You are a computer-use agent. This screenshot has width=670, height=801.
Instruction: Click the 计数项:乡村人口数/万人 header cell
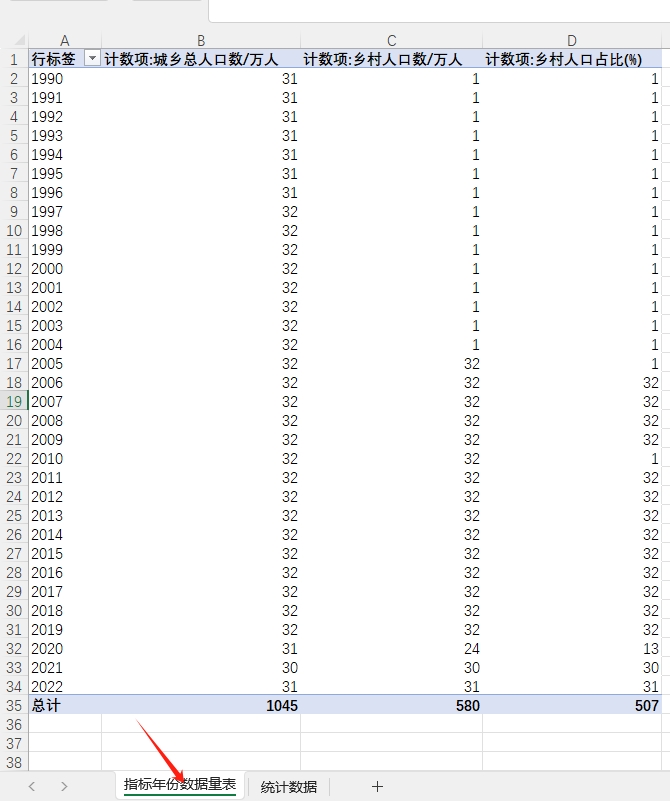pos(391,59)
